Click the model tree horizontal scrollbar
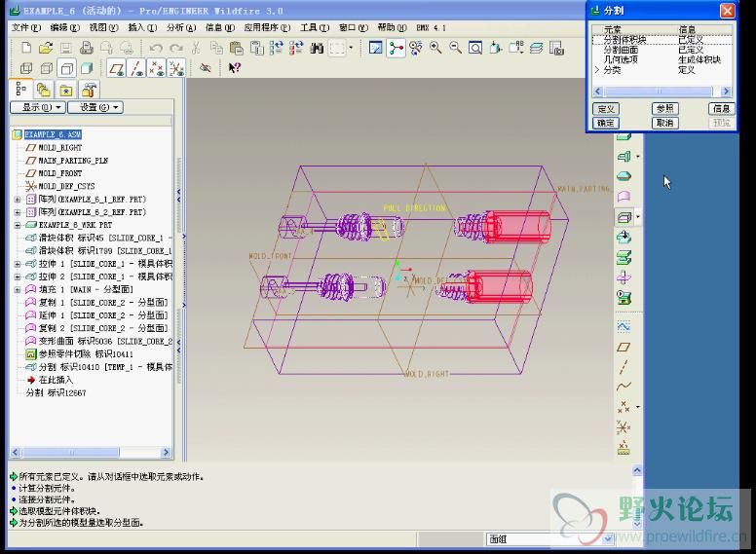The width and height of the screenshot is (756, 554). [x=91, y=453]
